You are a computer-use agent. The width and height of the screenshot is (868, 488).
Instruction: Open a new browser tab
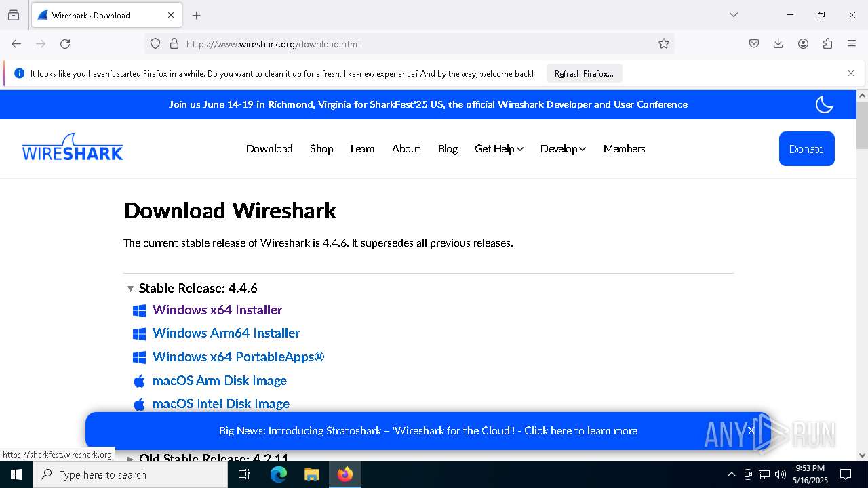(197, 15)
